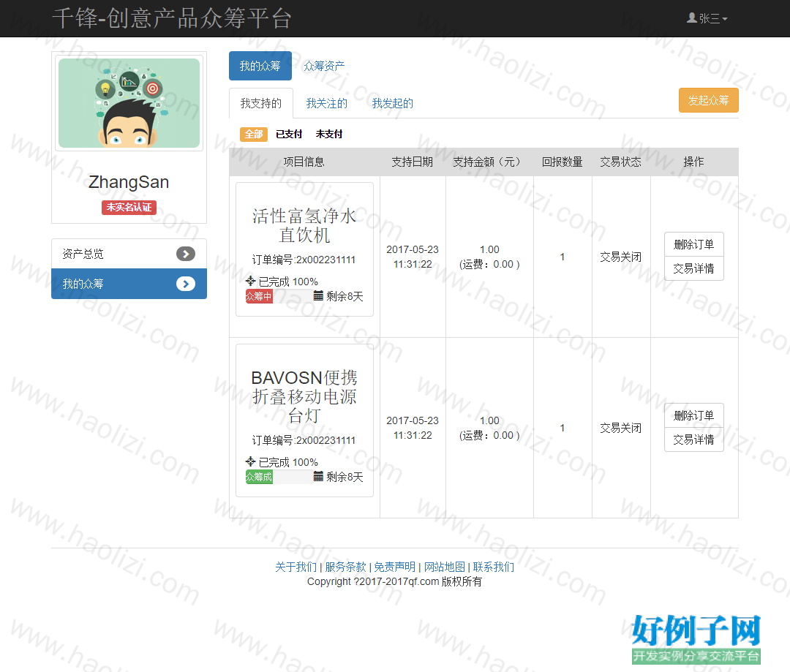Open the 关于我们 footer link

(296, 567)
